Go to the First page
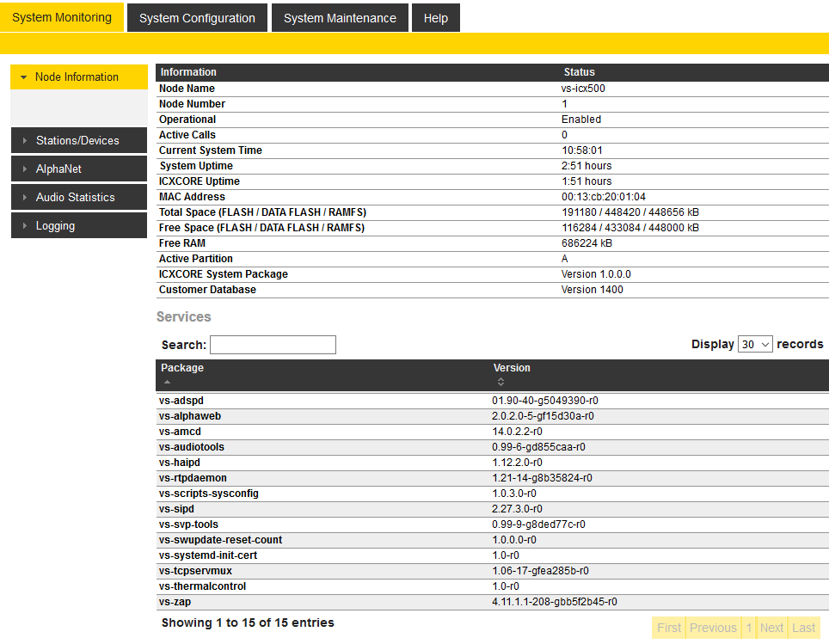 click(669, 628)
